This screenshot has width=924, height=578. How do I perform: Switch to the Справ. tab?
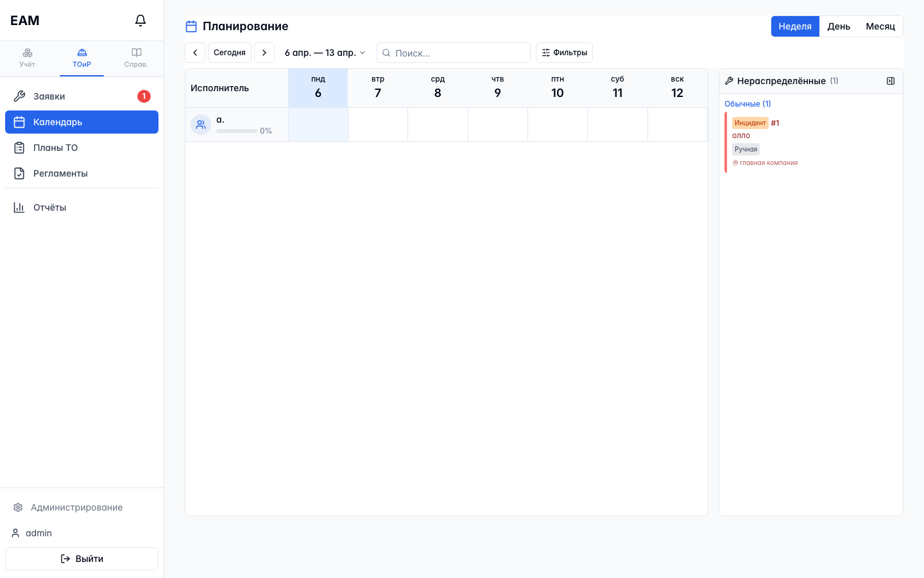[136, 58]
